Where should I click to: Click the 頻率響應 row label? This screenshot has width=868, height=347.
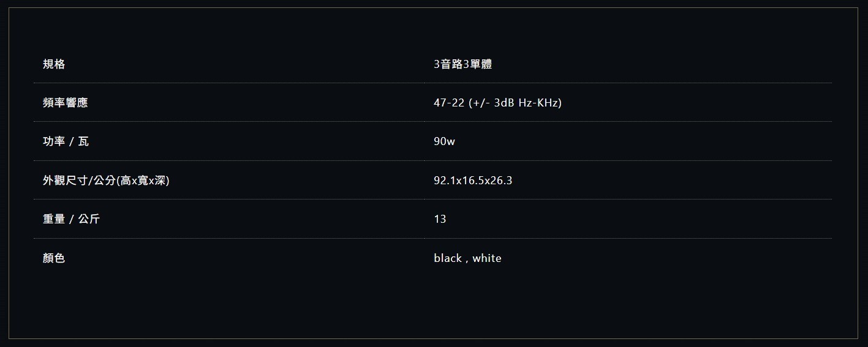pos(65,103)
